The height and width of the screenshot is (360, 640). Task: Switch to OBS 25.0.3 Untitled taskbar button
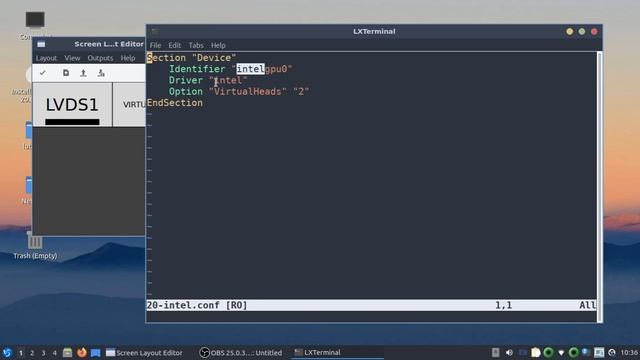[x=240, y=353]
